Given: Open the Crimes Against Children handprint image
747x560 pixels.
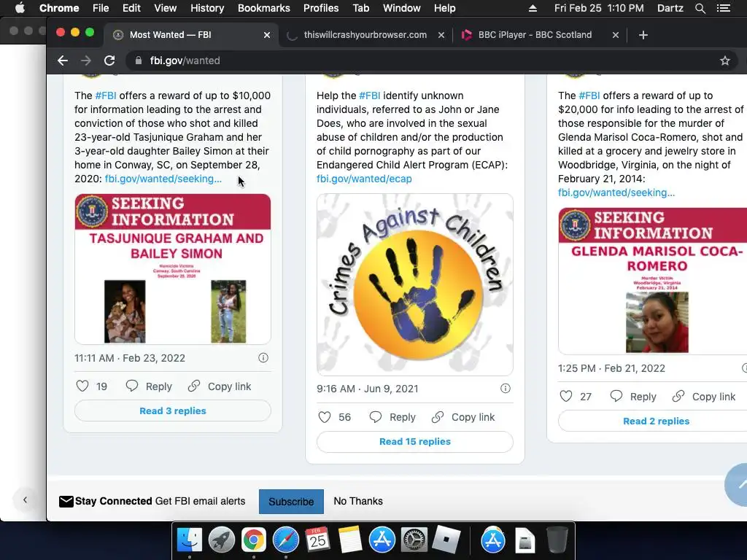Looking at the screenshot, I should click(x=415, y=284).
